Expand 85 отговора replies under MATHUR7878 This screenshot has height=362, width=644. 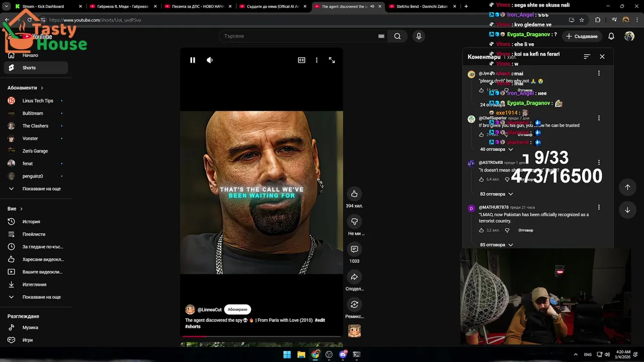[497, 245]
